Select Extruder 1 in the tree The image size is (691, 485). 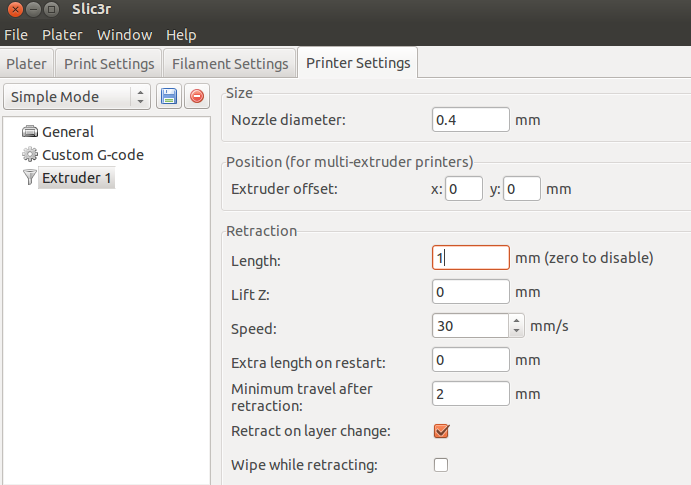pos(76,178)
